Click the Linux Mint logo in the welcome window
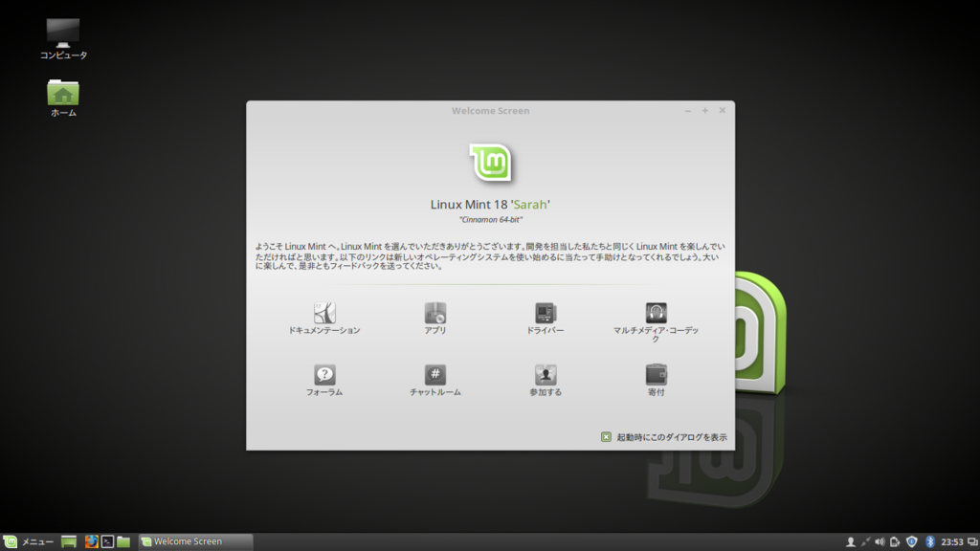Screen dimensions: 980x551 [x=489, y=163]
